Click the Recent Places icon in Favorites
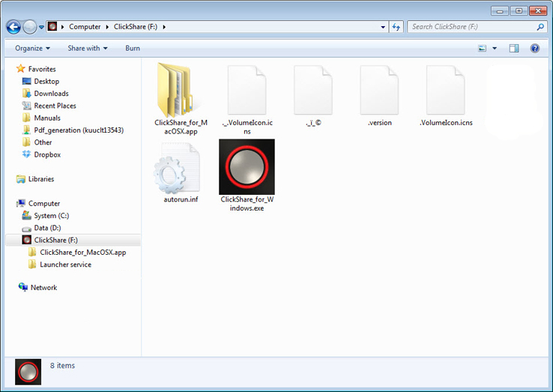Screen dimensions: 553x392 pyautogui.click(x=26, y=106)
